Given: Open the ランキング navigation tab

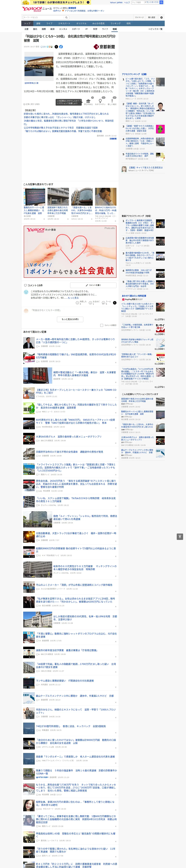Looking at the screenshot, I should point(115,24).
